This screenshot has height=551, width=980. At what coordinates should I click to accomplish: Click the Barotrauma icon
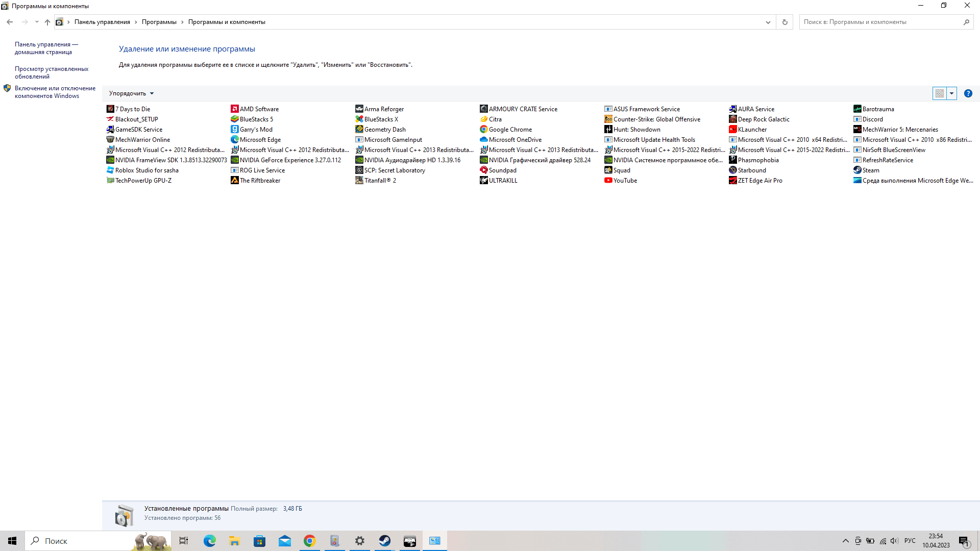click(x=857, y=109)
